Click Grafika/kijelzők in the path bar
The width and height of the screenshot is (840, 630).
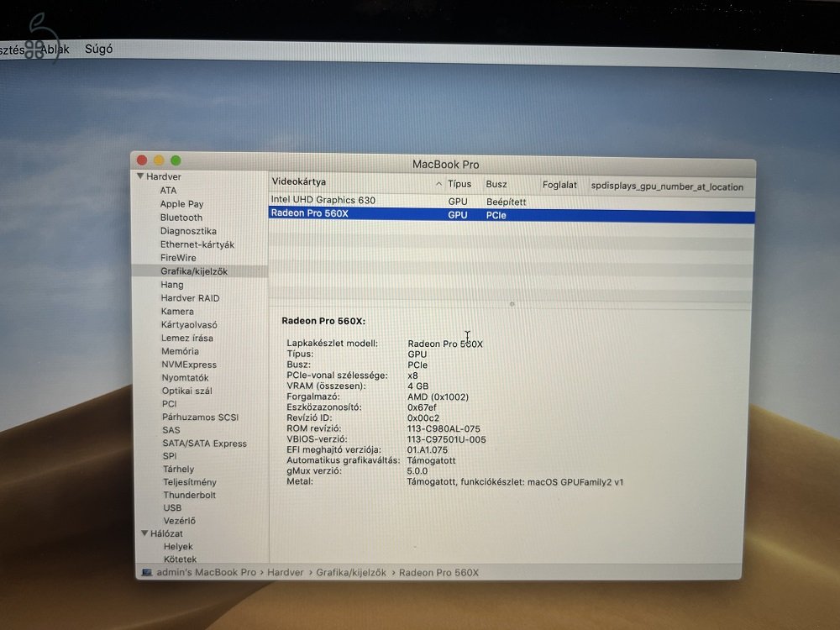[x=351, y=572]
